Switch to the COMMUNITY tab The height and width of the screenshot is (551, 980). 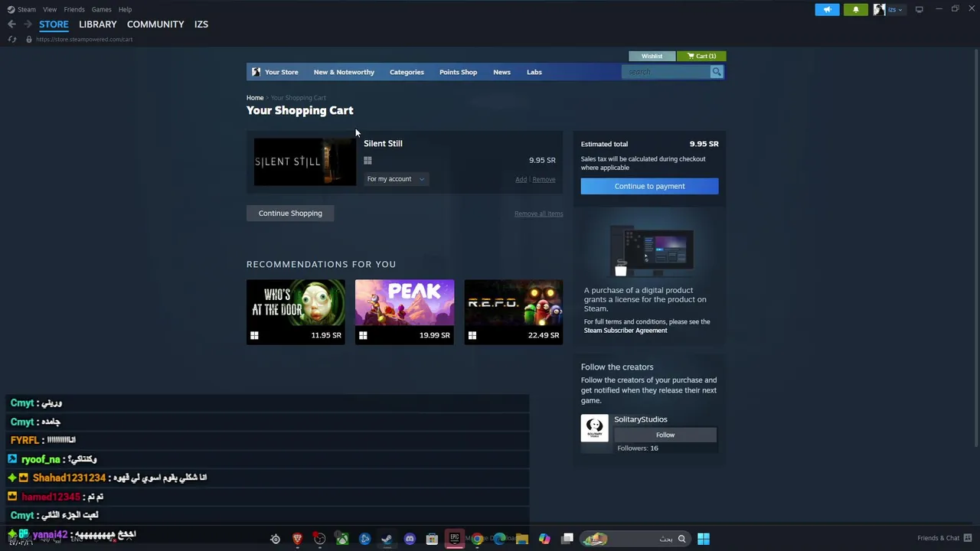click(155, 24)
